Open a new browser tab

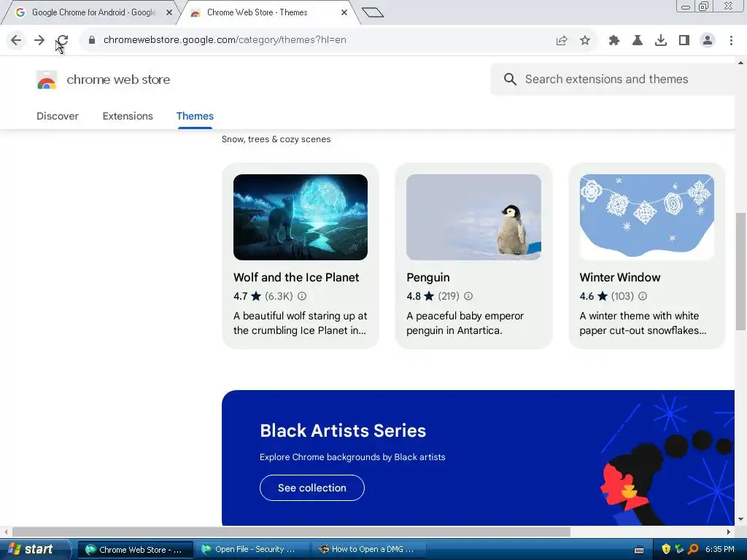coord(373,12)
